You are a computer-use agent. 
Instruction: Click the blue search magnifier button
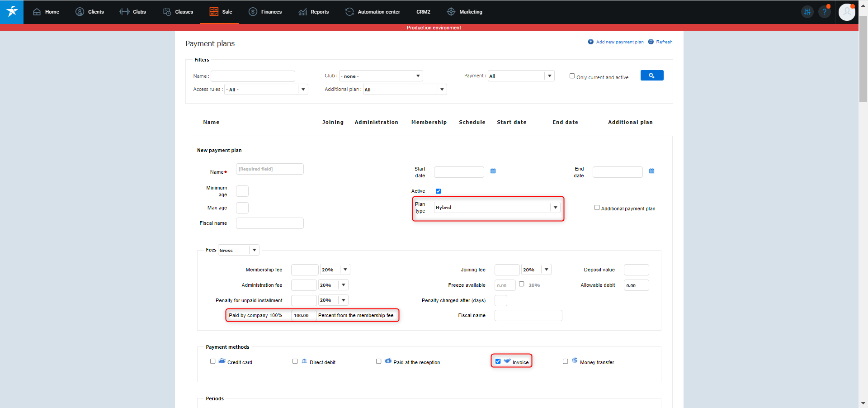click(x=651, y=76)
